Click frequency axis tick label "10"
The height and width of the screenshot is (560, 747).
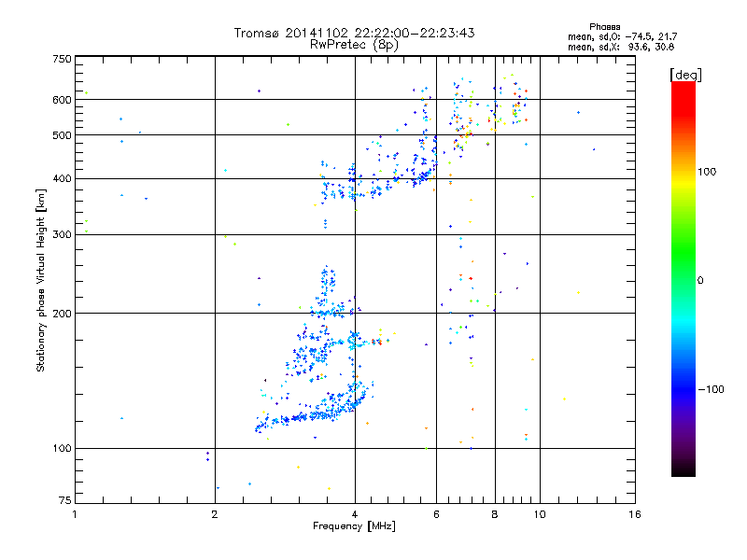(540, 514)
